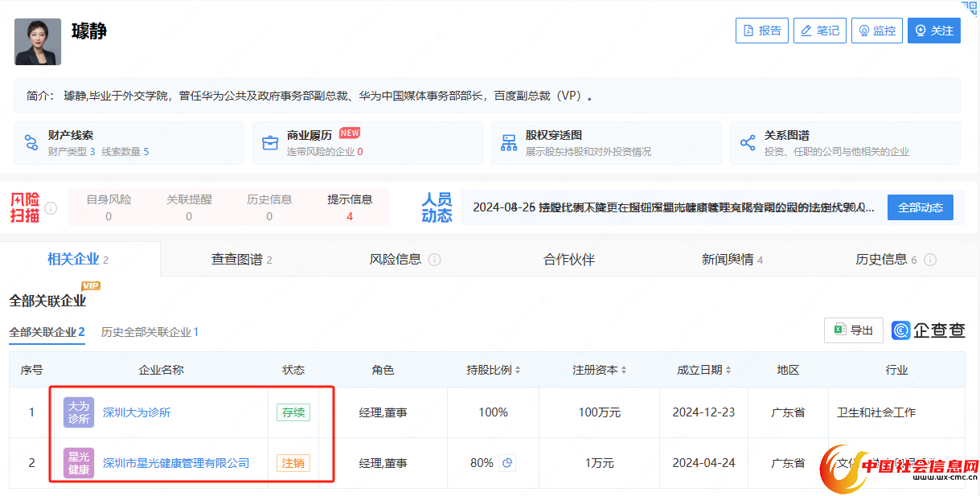Open 深圳市星光健康管理有限公司 link
Screen dimensions: 980x496
176,463
